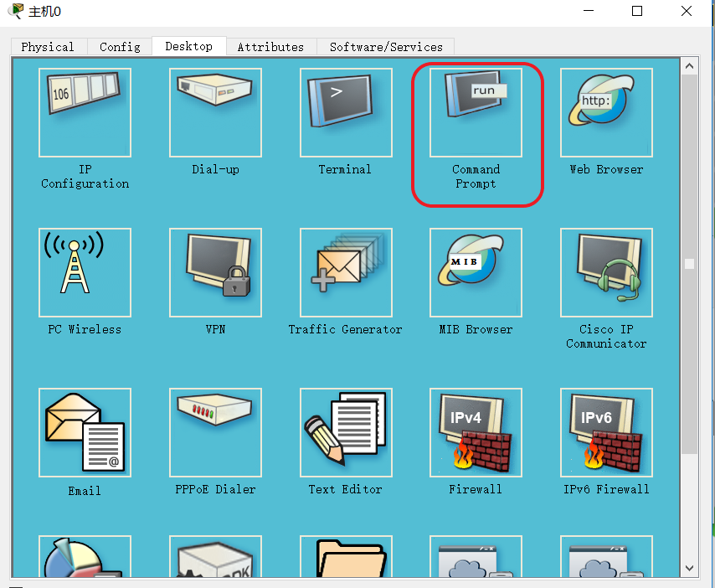Click the 'Text Editor' label
Image resolution: width=715 pixels, height=588 pixels.
tap(345, 489)
